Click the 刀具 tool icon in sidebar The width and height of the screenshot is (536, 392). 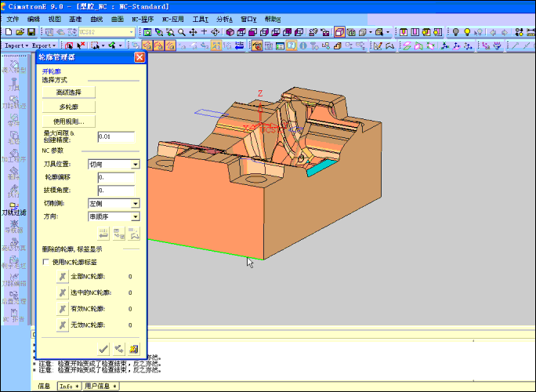pyautogui.click(x=13, y=84)
